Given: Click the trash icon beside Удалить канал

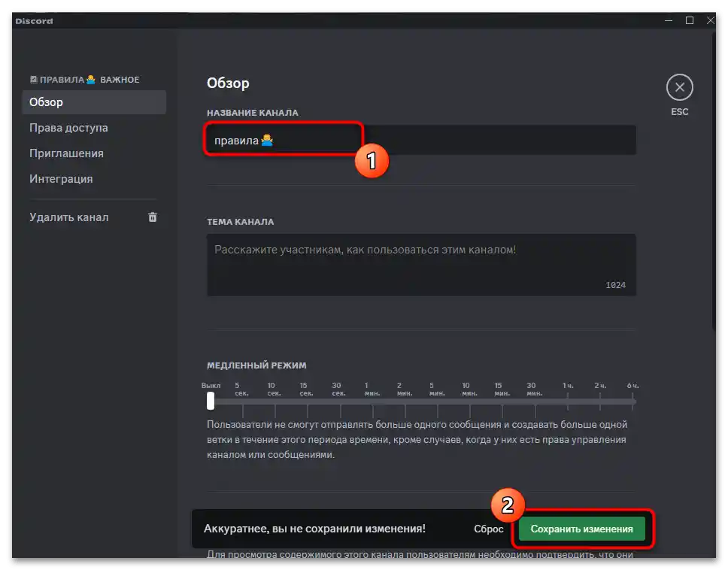Looking at the screenshot, I should pos(153,217).
